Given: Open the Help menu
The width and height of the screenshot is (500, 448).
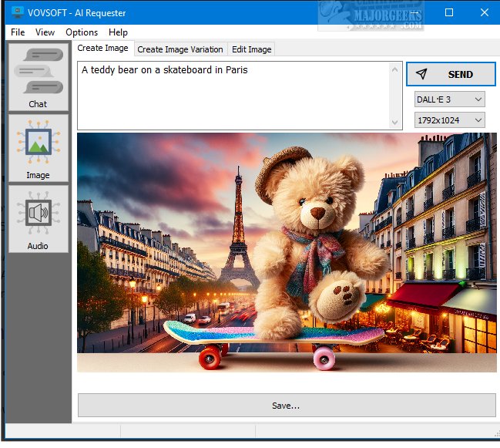Looking at the screenshot, I should pyautogui.click(x=118, y=32).
